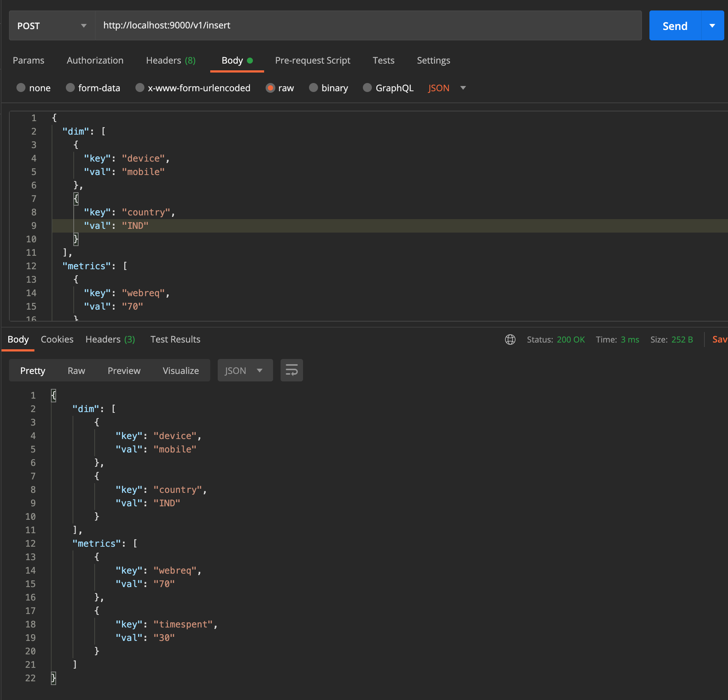Select the raw body format radio button

(x=270, y=88)
